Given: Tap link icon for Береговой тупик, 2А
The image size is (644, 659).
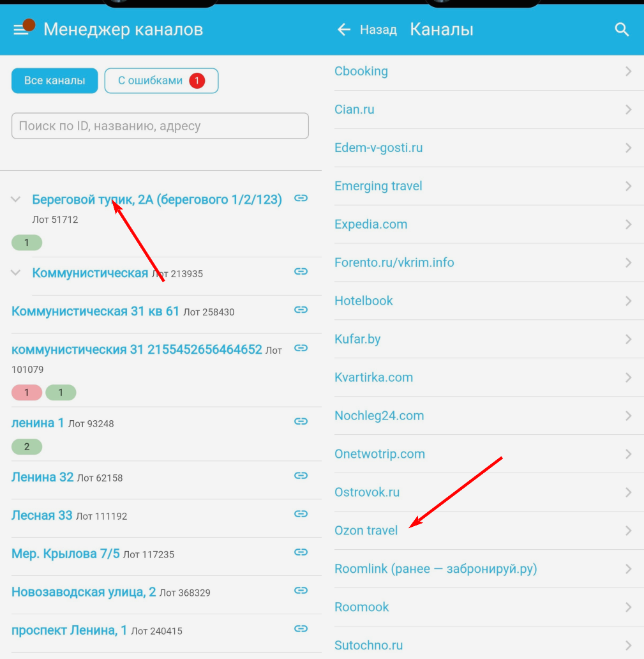Looking at the screenshot, I should [301, 198].
